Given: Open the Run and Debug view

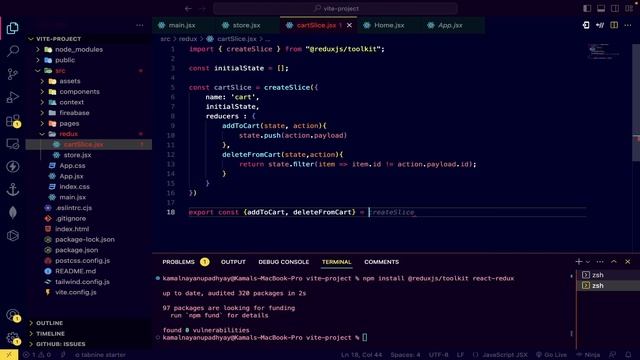Looking at the screenshot, I should tap(13, 97).
